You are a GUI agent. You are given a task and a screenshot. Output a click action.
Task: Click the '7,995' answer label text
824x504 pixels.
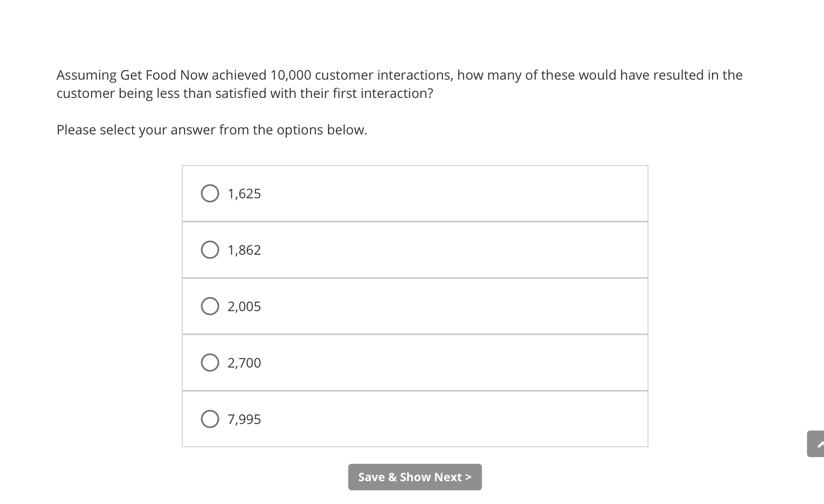pyautogui.click(x=244, y=419)
